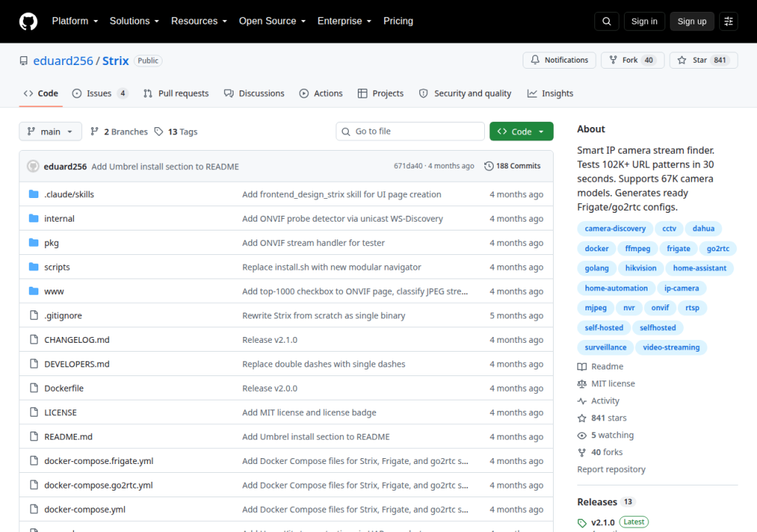Open the pkg folder
The width and height of the screenshot is (757, 532).
click(51, 243)
